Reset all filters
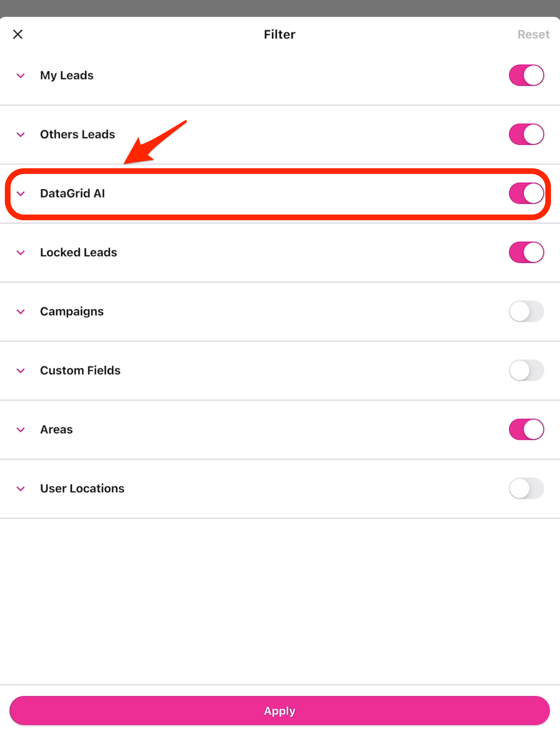Image resolution: width=560 pixels, height=732 pixels. tap(533, 35)
